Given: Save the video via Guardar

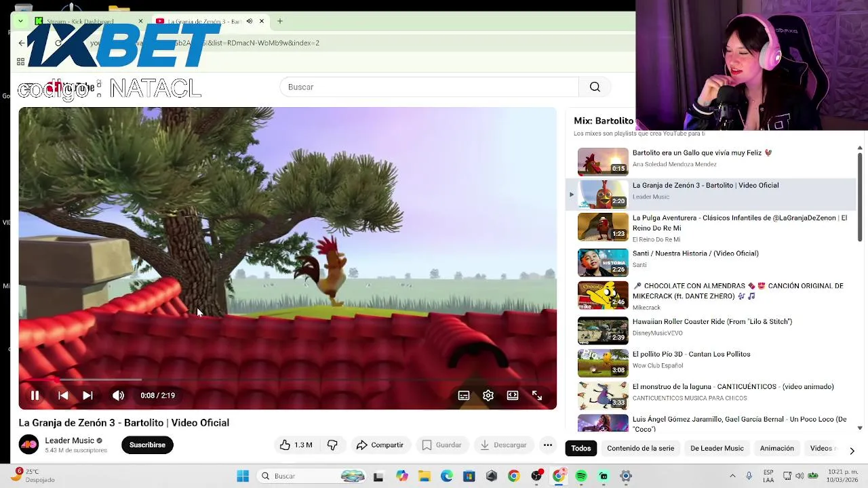Looking at the screenshot, I should click(x=441, y=445).
